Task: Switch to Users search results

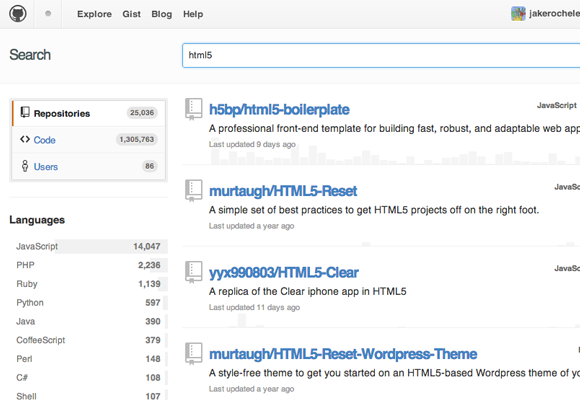Action: [88, 167]
